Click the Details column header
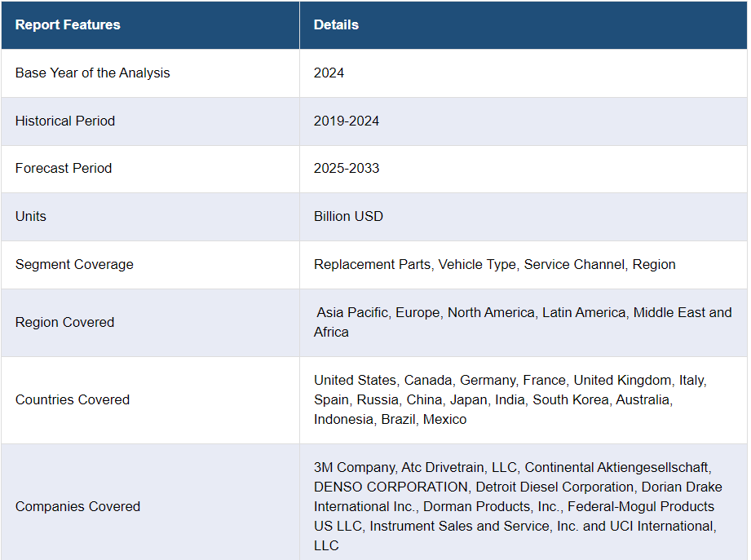This screenshot has height=560, width=751. click(x=336, y=24)
